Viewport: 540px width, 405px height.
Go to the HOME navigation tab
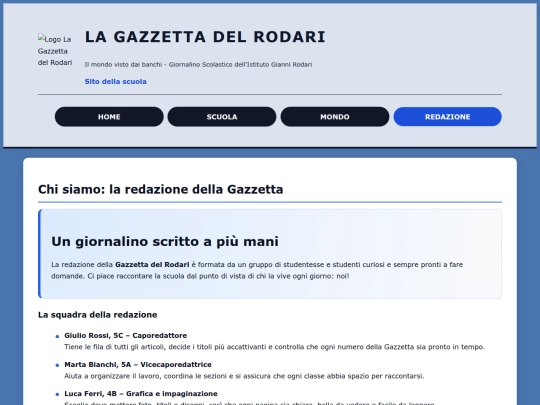109,117
